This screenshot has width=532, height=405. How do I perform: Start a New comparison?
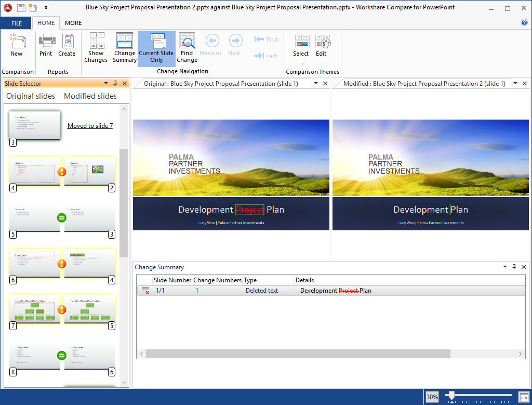click(x=17, y=45)
